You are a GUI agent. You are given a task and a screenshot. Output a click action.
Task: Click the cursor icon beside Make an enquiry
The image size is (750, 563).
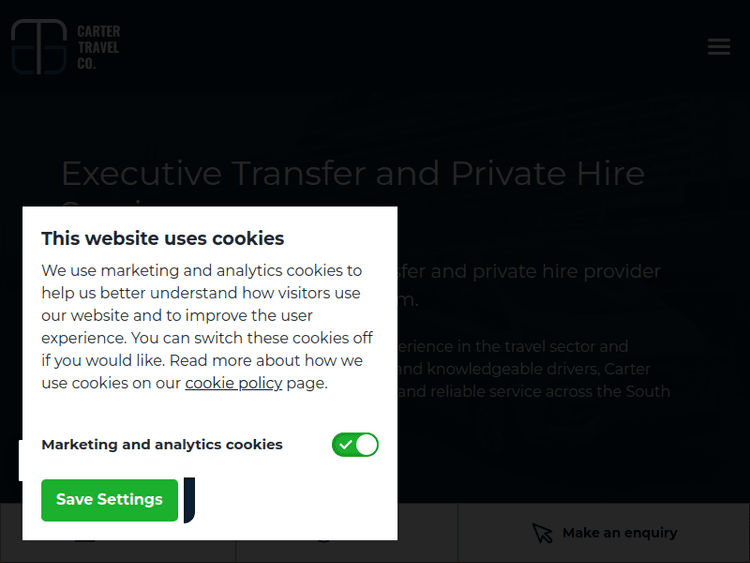542,533
